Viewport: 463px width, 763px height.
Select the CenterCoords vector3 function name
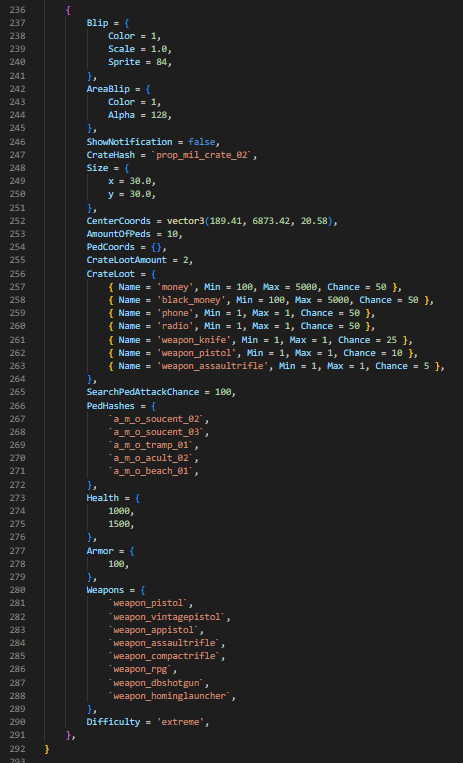185,221
